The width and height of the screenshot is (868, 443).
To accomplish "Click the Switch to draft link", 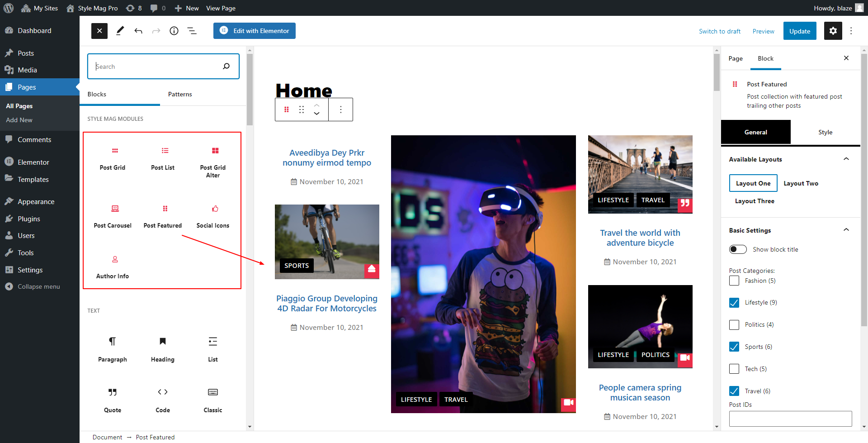I will point(720,31).
